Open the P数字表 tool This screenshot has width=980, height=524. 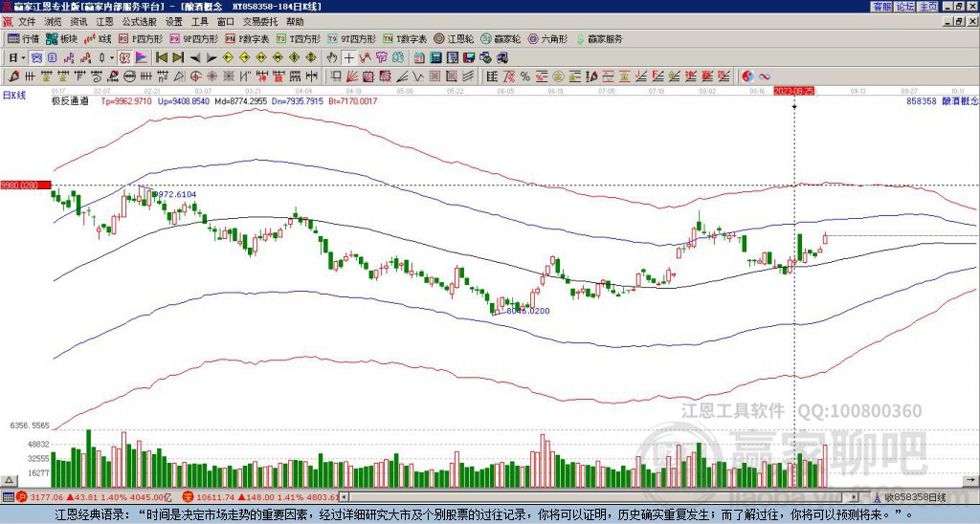247,38
